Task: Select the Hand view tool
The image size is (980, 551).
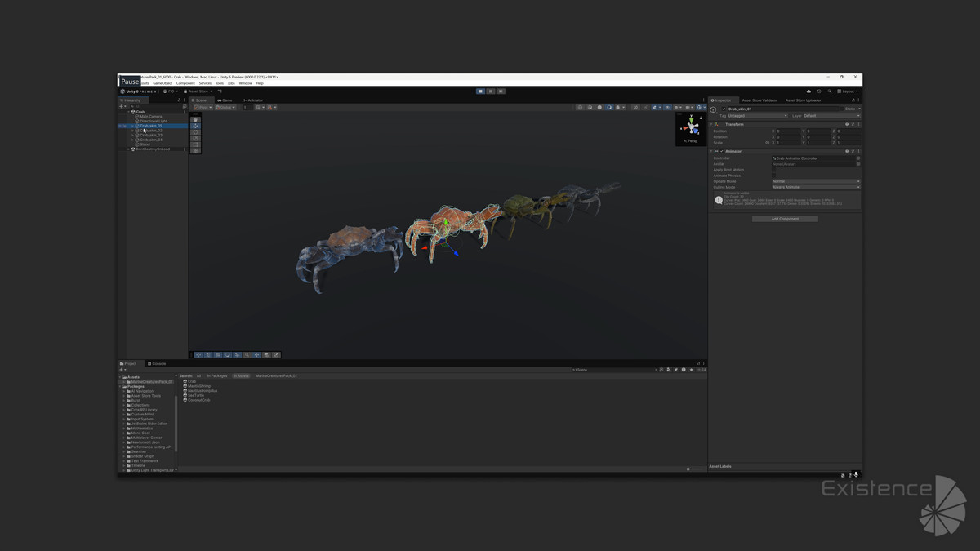Action: tap(195, 120)
